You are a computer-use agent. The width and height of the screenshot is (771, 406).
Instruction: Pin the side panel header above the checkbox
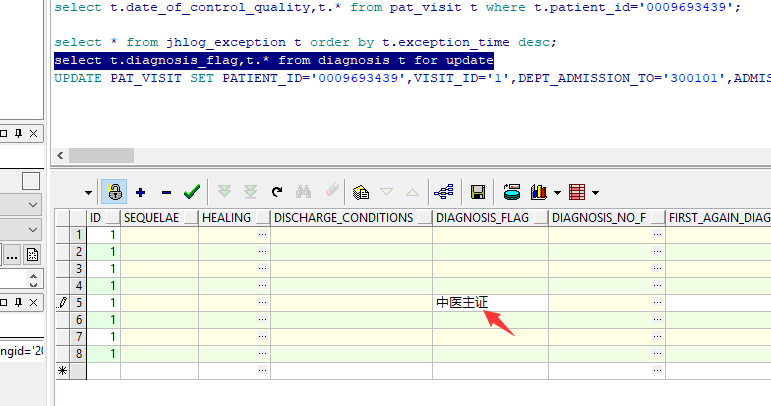(x=18, y=133)
